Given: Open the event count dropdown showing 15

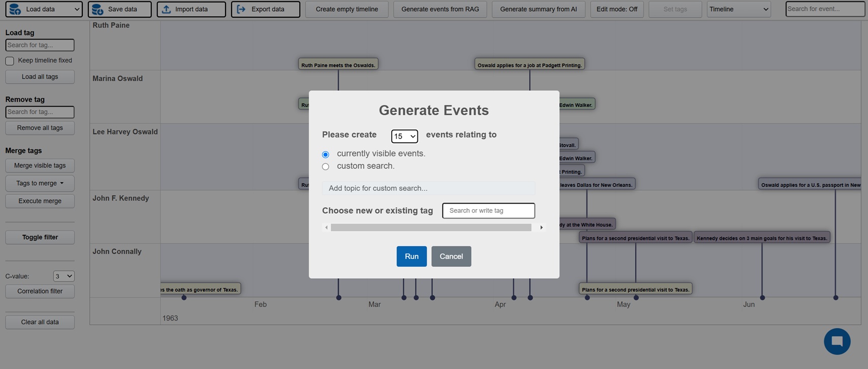Looking at the screenshot, I should (x=404, y=136).
